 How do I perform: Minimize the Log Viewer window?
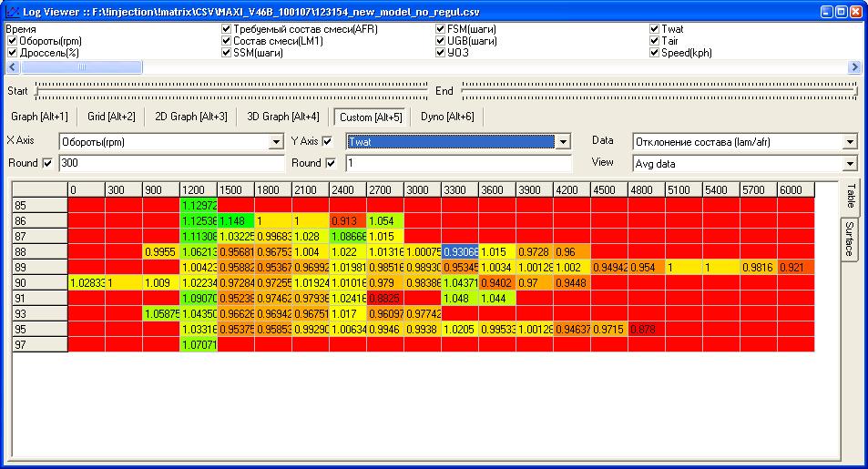pyautogui.click(x=826, y=12)
